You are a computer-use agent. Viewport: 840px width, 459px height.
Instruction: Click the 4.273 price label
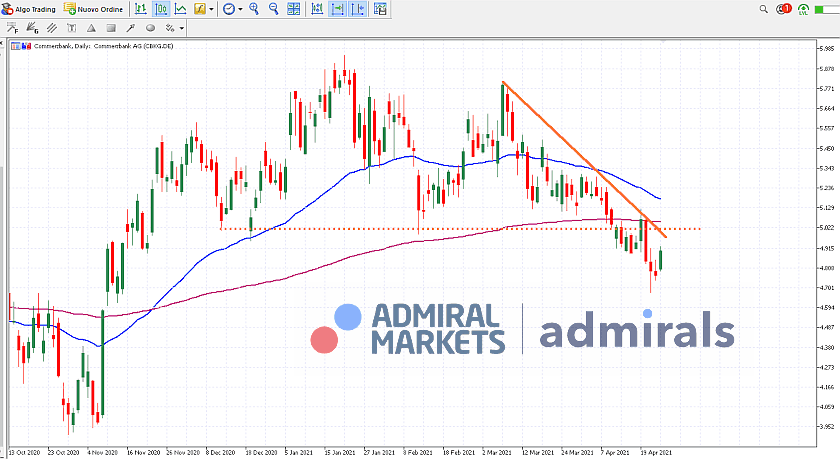(x=826, y=367)
